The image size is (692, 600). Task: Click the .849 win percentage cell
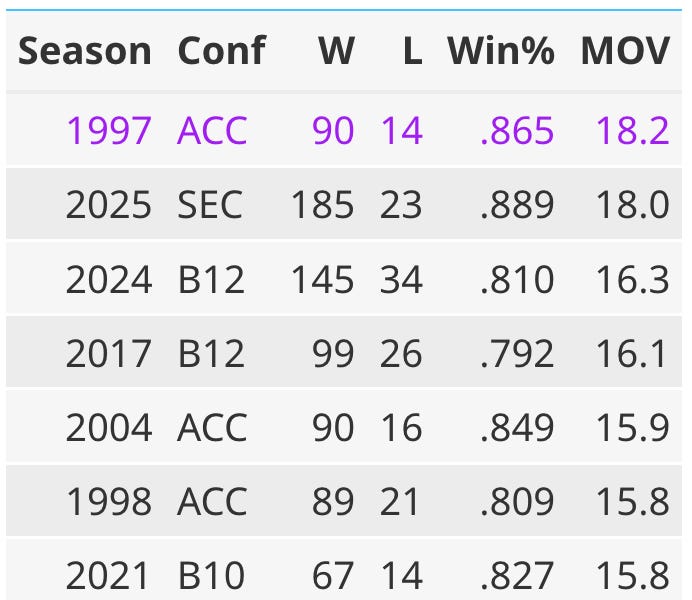click(x=516, y=427)
